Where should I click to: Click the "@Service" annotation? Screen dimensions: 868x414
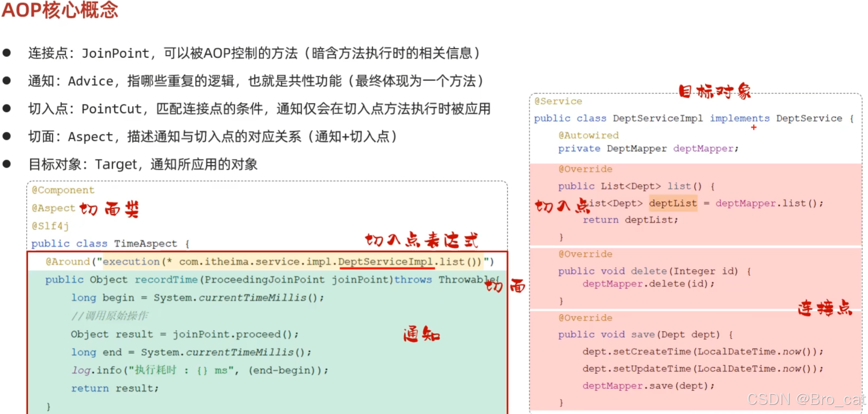pyautogui.click(x=558, y=101)
